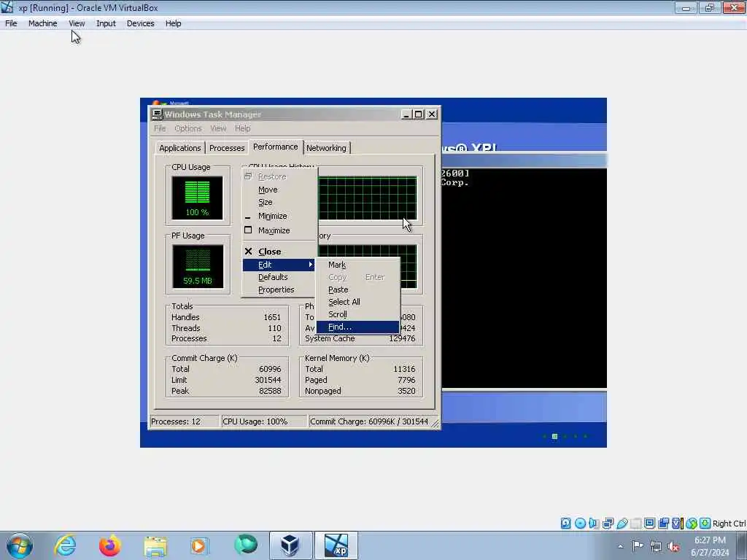The image size is (747, 560).
Task: Click the keyboard capture green arrow indicator
Action: pos(705,524)
